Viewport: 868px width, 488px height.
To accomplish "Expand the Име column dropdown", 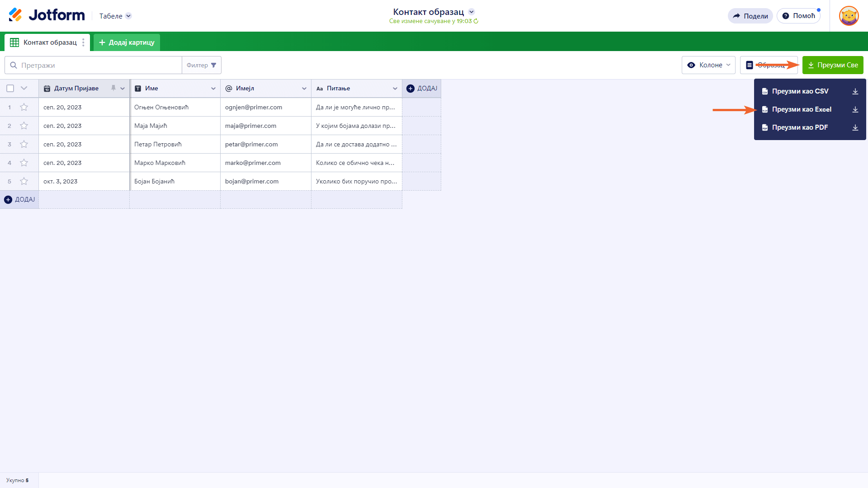I will (213, 89).
